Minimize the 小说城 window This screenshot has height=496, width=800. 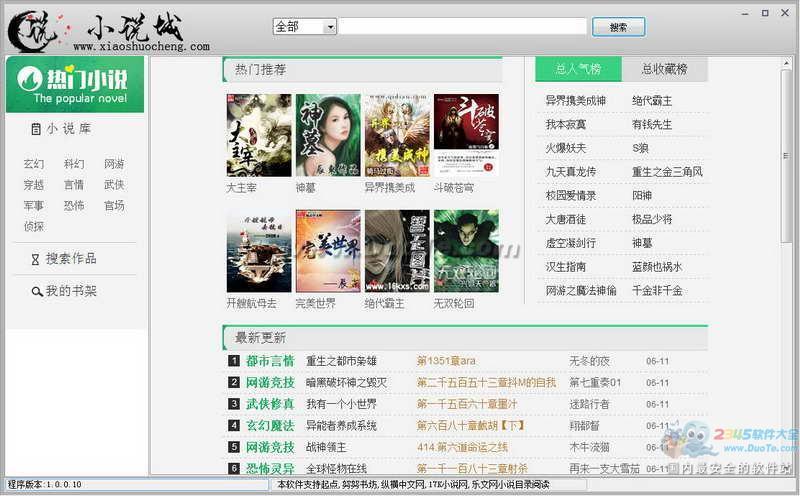coord(745,14)
